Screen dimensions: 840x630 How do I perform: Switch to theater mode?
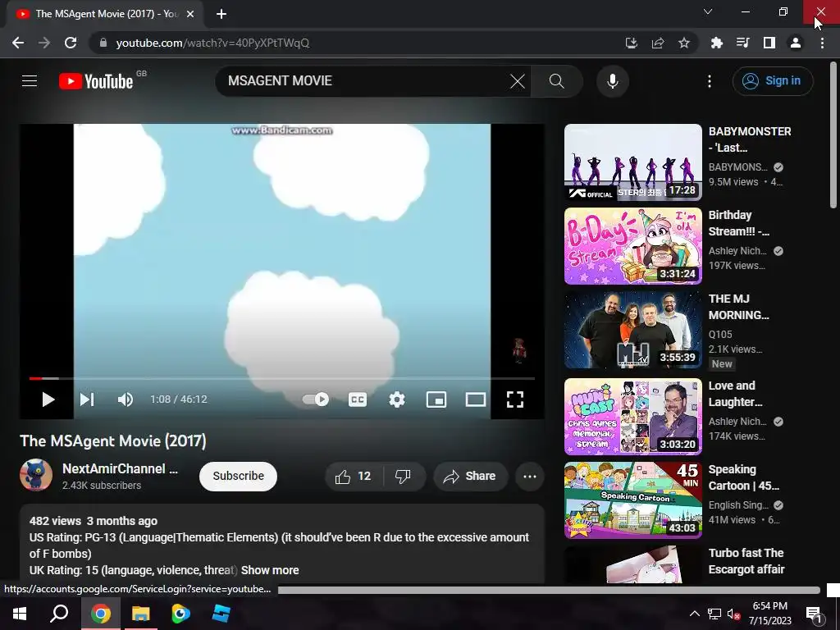click(x=476, y=399)
